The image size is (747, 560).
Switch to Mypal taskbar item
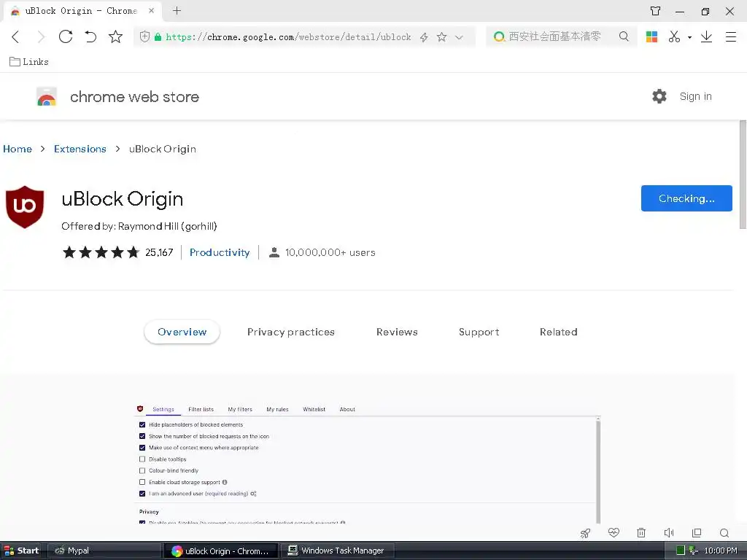tap(104, 551)
